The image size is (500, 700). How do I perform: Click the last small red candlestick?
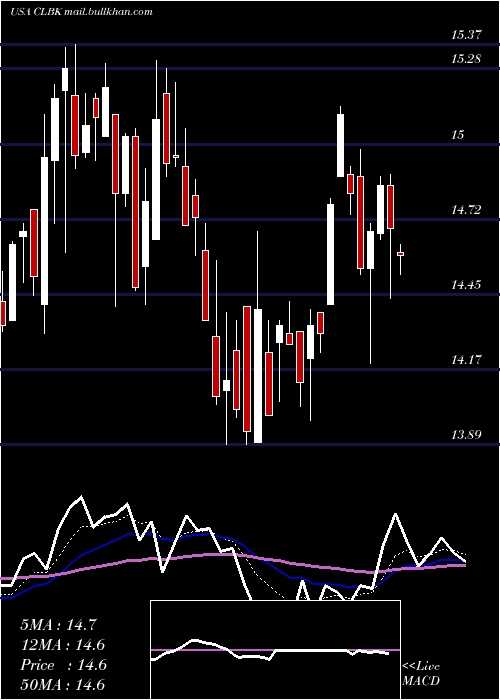[400, 254]
